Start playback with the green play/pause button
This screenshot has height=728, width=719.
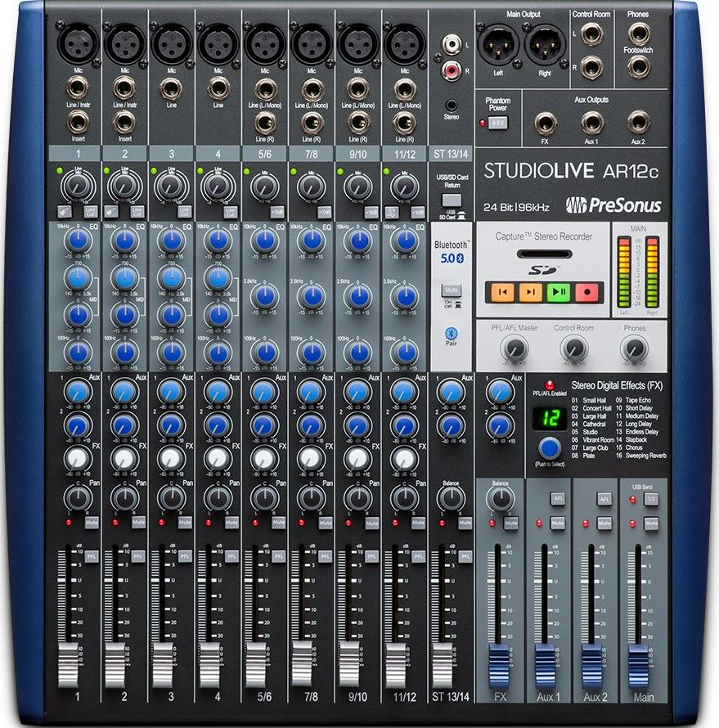pos(559,292)
